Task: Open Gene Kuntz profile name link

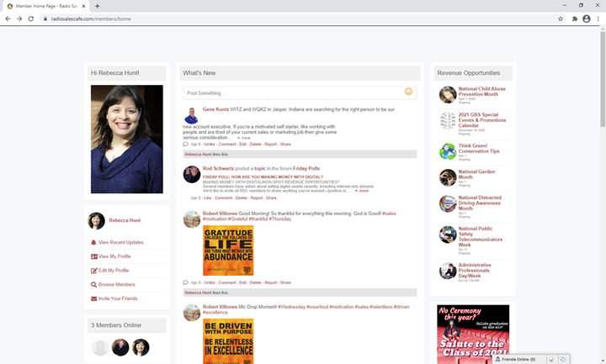Action: [x=215, y=109]
